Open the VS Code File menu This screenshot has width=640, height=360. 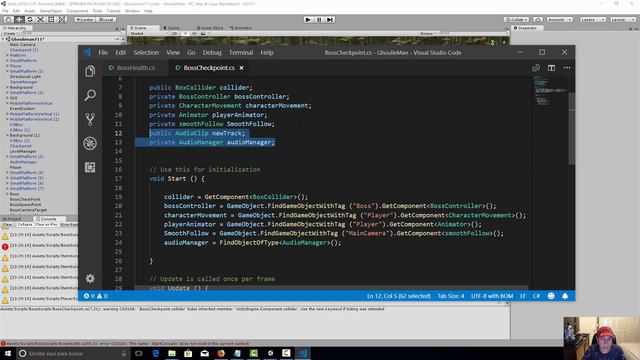click(x=103, y=52)
